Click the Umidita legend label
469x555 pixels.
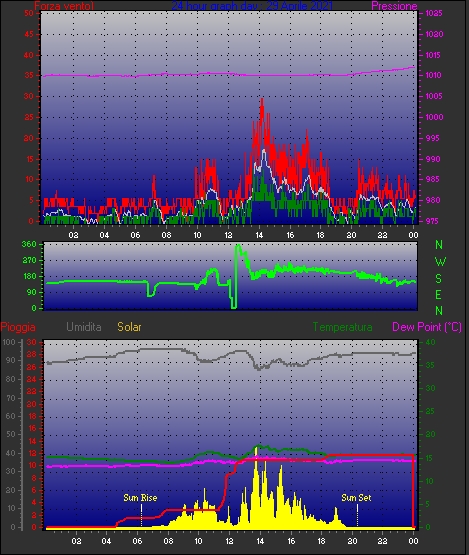(84, 327)
